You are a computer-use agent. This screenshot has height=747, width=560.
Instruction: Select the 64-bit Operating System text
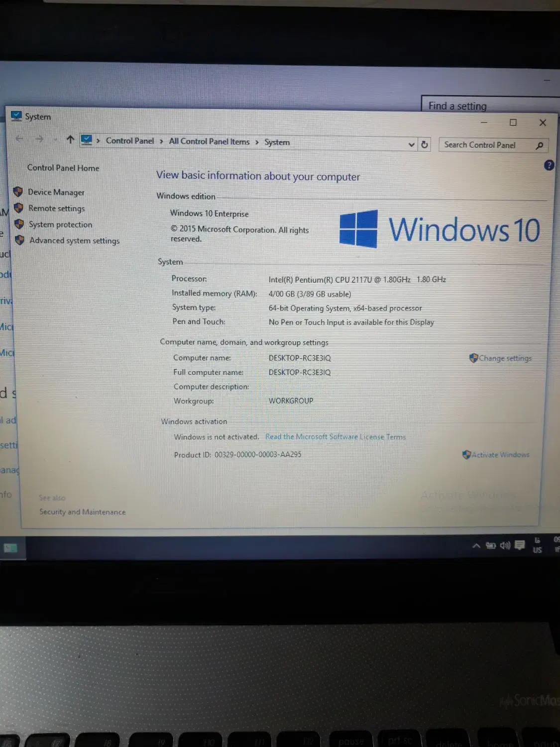tap(345, 308)
